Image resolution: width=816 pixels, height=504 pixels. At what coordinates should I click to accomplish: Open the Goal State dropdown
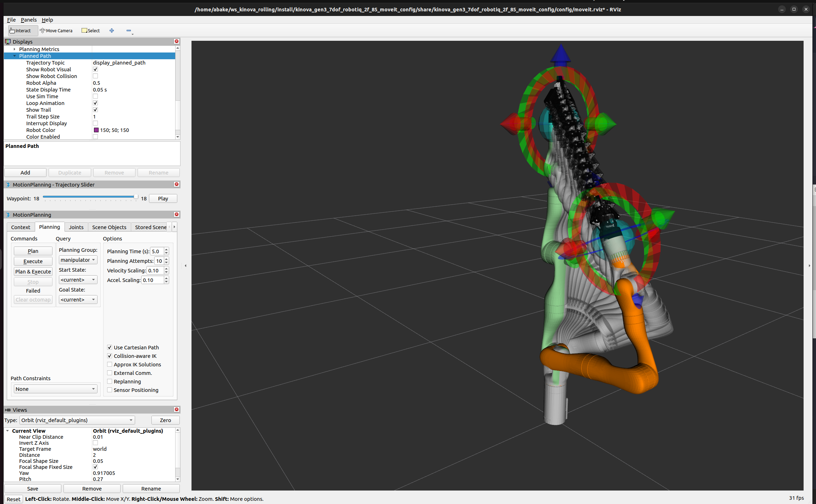coord(78,300)
